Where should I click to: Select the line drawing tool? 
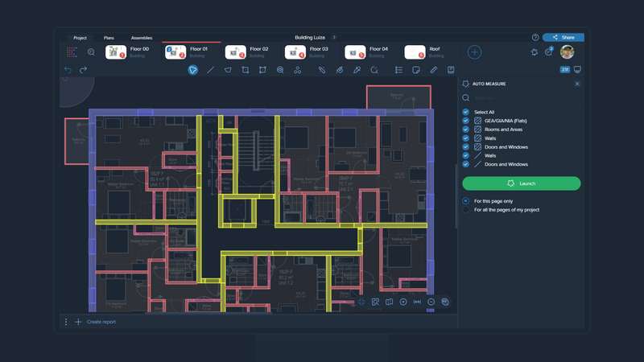click(210, 70)
